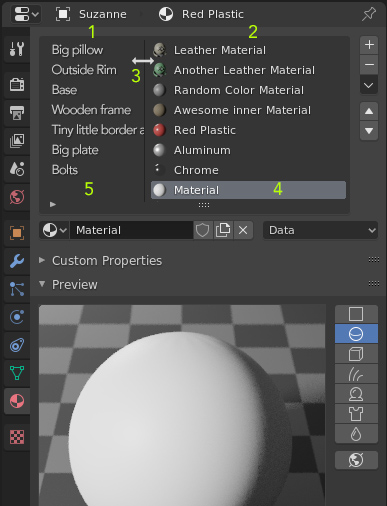Click the material list resize grip handle
387x506 pixels.
click(204, 205)
